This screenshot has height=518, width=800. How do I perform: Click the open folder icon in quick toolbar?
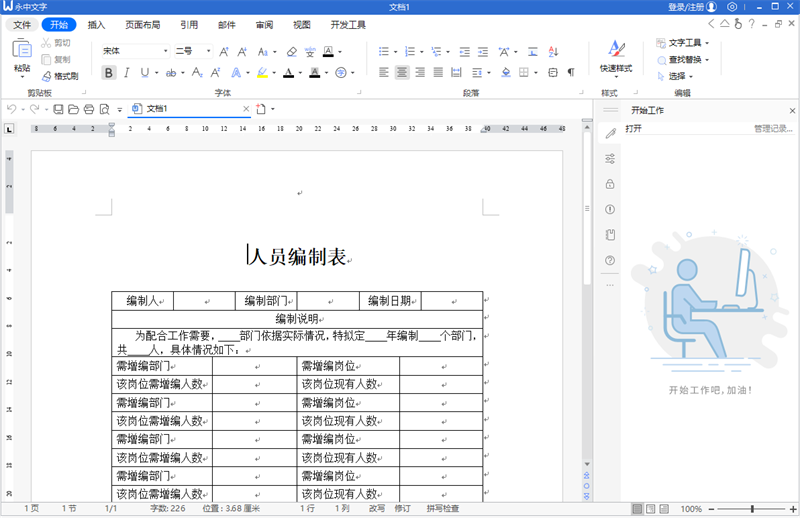click(73, 109)
